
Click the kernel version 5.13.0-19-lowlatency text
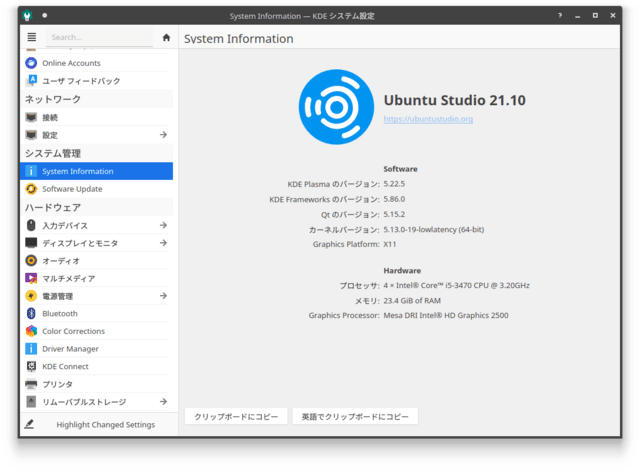point(433,230)
